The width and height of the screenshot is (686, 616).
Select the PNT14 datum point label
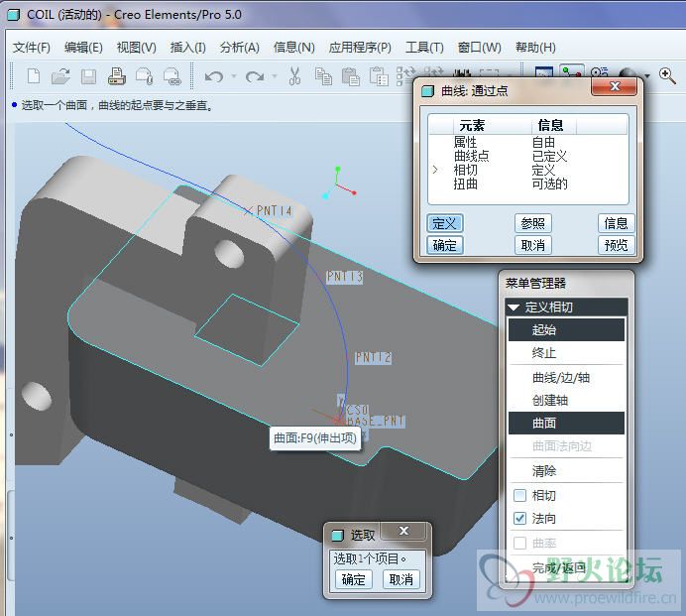[x=274, y=211]
